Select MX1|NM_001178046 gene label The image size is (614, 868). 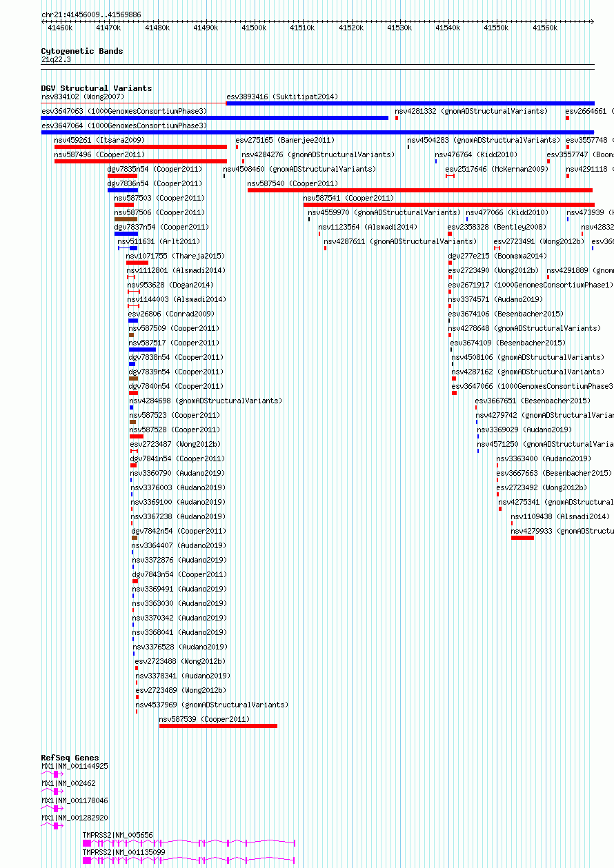[x=75, y=800]
